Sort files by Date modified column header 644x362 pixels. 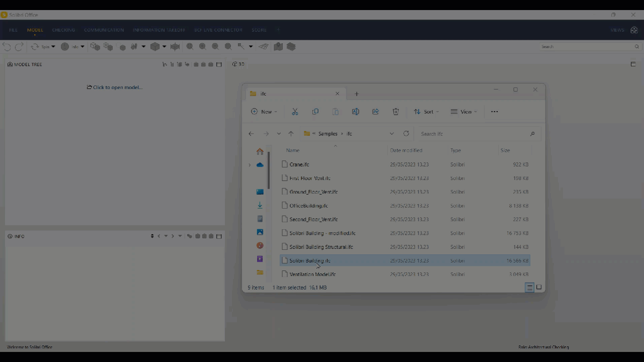[406, 150]
